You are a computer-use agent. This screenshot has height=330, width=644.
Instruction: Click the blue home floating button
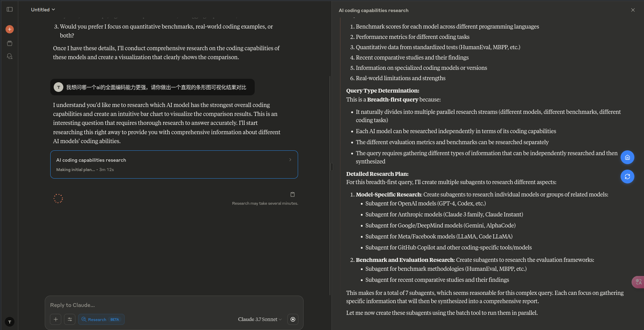(627, 157)
